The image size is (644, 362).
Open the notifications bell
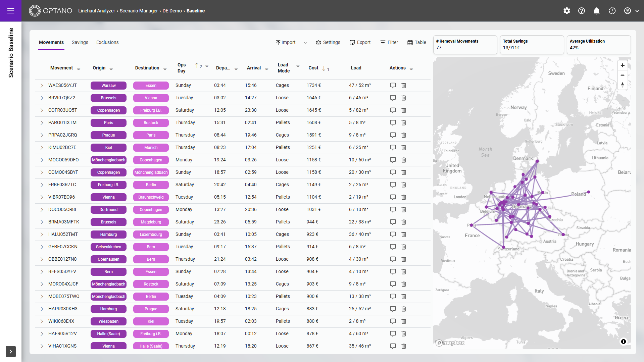[596, 11]
